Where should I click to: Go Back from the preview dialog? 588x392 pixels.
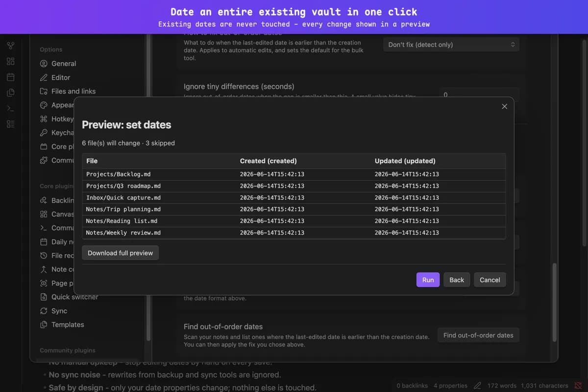tap(457, 280)
